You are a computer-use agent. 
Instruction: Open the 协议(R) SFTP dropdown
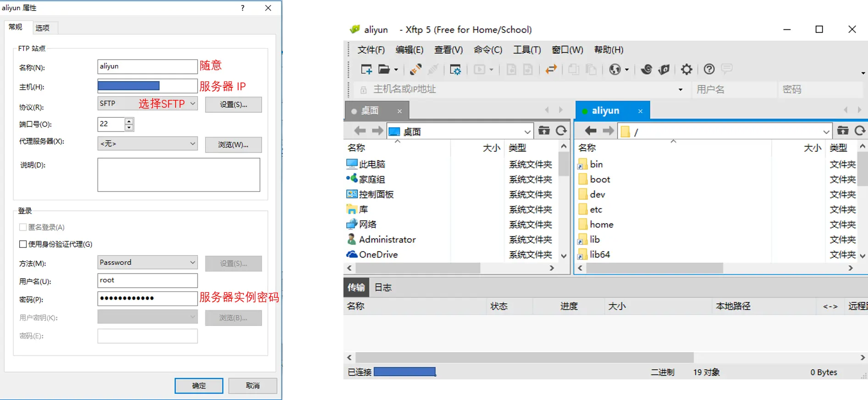point(193,104)
